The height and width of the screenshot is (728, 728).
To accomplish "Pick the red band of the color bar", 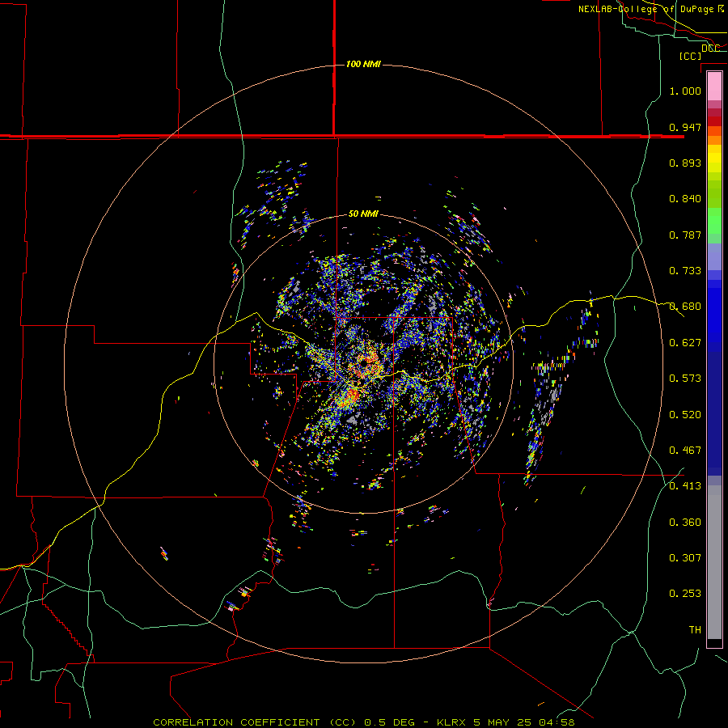I will tap(714, 121).
